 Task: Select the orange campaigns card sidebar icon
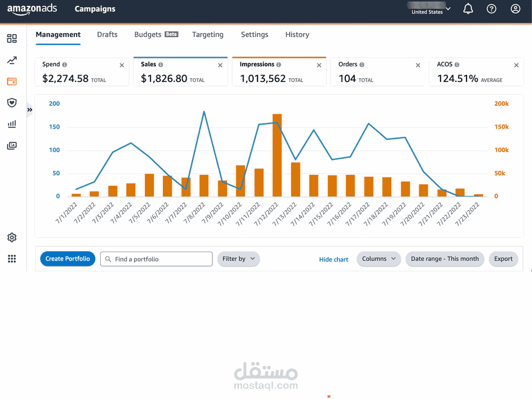click(x=12, y=81)
